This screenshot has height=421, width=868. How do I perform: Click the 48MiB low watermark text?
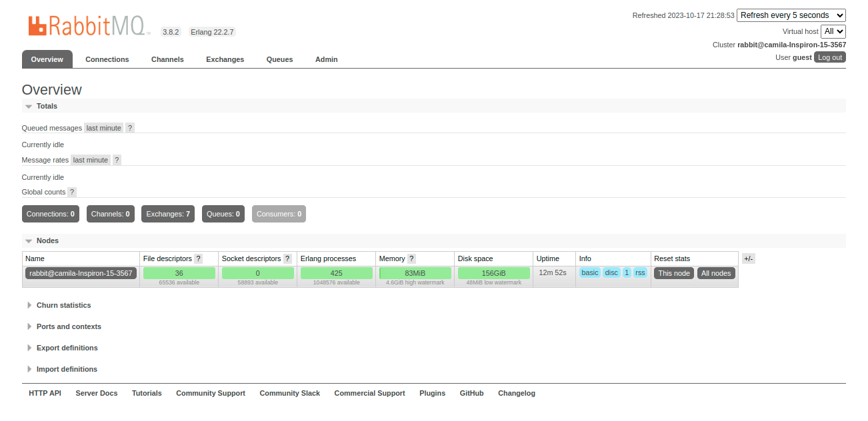click(494, 282)
